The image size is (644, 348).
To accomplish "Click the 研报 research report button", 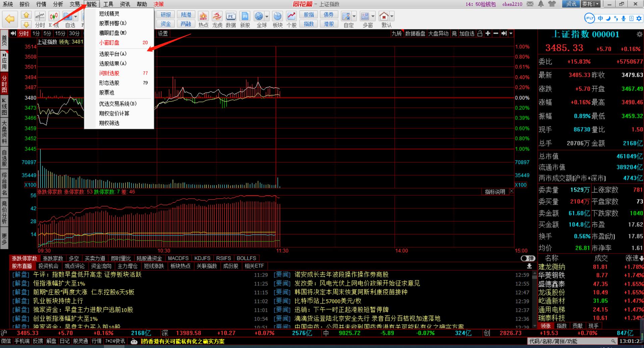I will click(x=166, y=15).
